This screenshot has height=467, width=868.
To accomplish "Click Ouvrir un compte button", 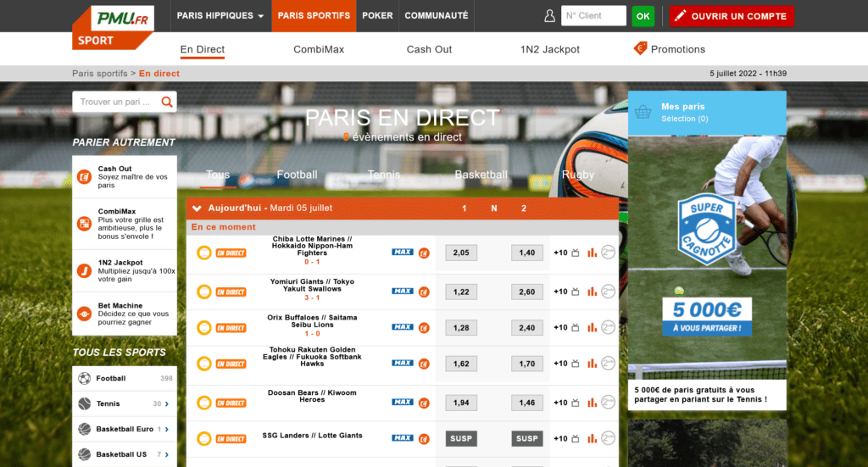I will tap(732, 16).
